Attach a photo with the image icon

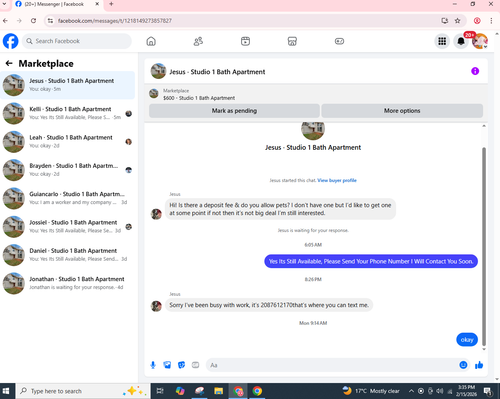click(167, 365)
